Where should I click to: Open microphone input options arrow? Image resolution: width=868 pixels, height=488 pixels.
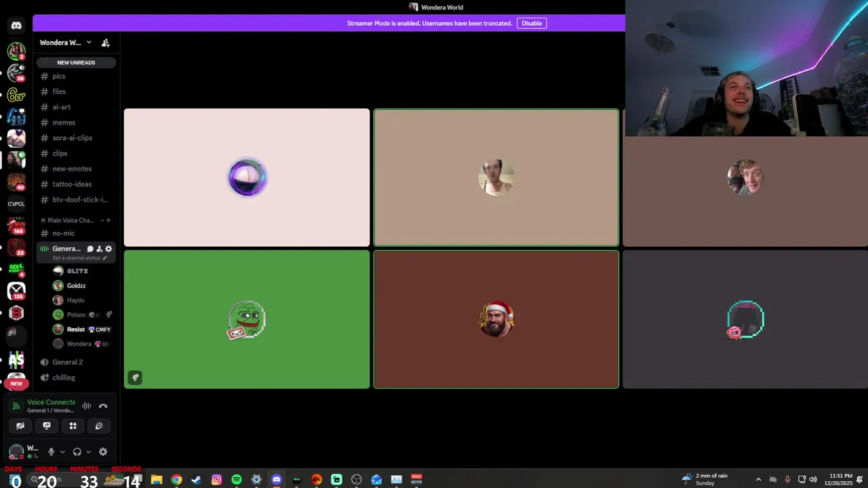[62, 452]
